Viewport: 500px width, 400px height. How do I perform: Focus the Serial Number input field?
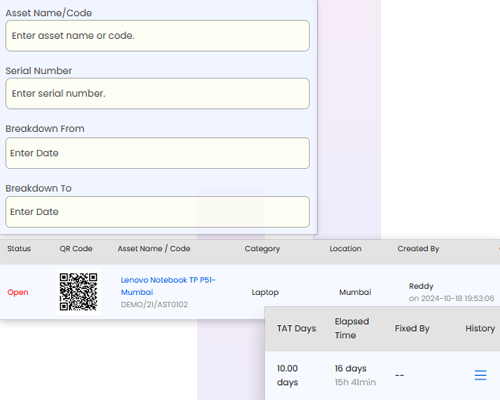tap(157, 93)
